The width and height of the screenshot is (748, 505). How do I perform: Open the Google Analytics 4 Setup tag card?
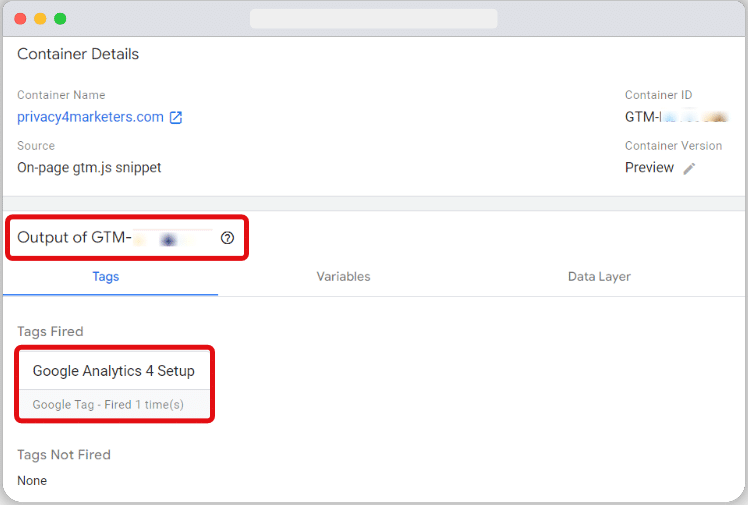[114, 384]
